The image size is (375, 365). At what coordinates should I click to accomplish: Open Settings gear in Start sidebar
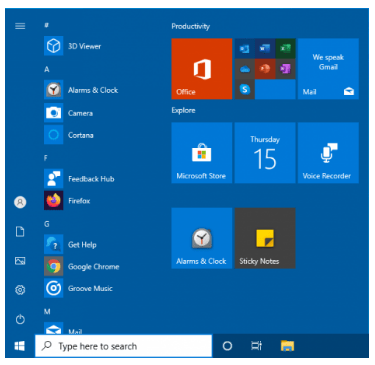pos(20,290)
